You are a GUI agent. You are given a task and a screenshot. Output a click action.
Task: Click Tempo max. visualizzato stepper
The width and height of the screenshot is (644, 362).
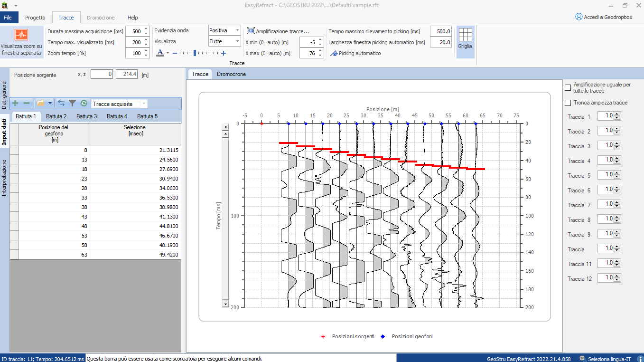pyautogui.click(x=146, y=42)
